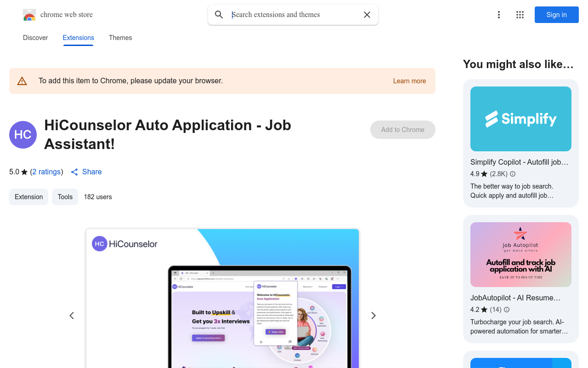
Task: Click Simplify's 4.9 rating text
Action: click(x=475, y=174)
